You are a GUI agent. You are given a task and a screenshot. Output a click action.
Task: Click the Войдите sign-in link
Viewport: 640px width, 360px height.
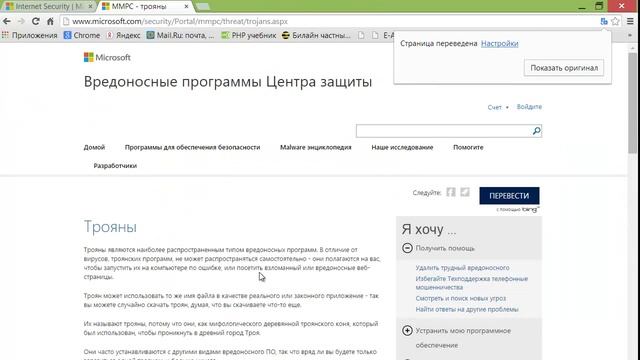point(529,107)
